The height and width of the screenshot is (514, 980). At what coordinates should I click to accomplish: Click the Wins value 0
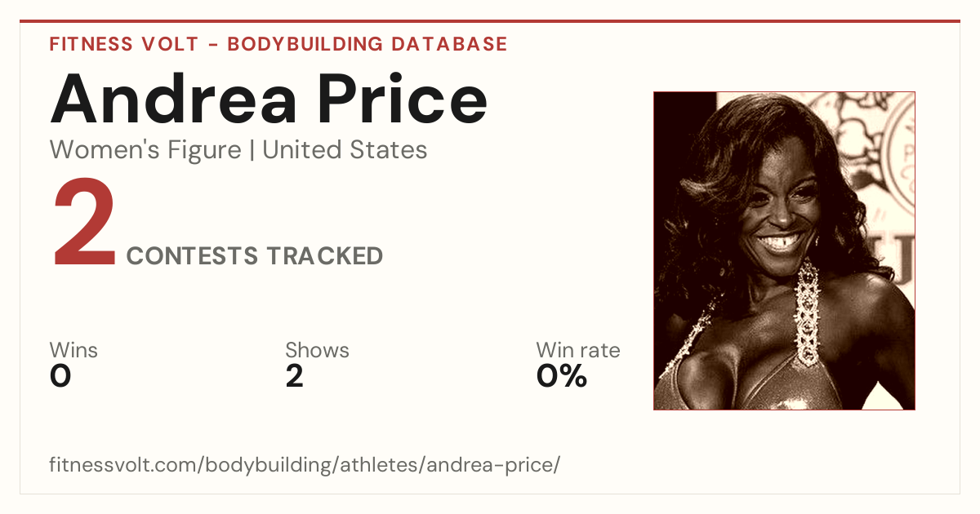coord(60,376)
